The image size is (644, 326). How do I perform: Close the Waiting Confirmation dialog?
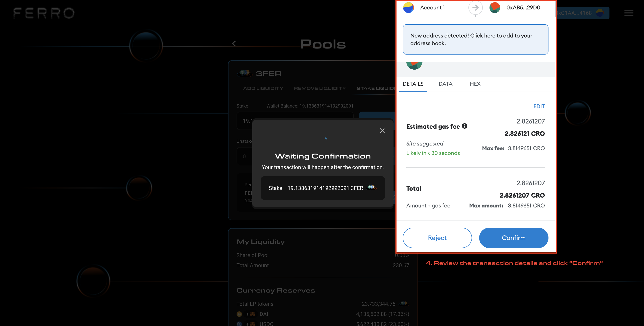[x=382, y=130]
